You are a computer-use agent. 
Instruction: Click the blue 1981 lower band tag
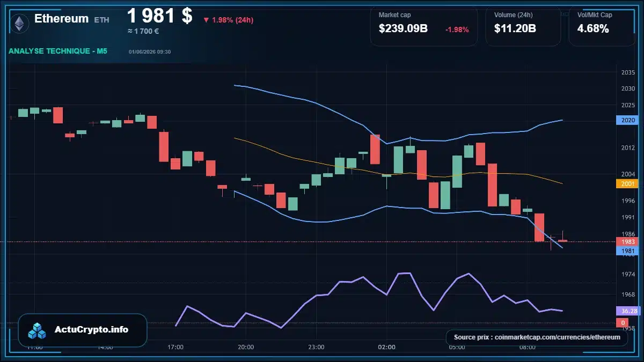(628, 251)
